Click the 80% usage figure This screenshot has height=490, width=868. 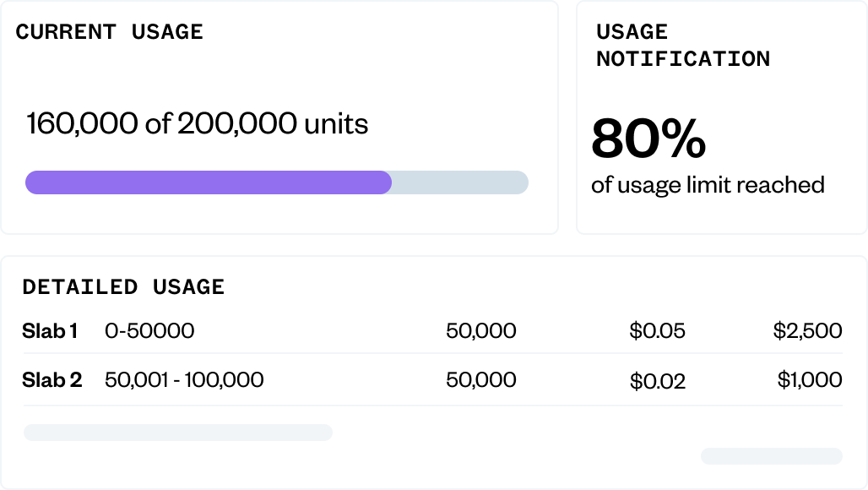tap(648, 140)
